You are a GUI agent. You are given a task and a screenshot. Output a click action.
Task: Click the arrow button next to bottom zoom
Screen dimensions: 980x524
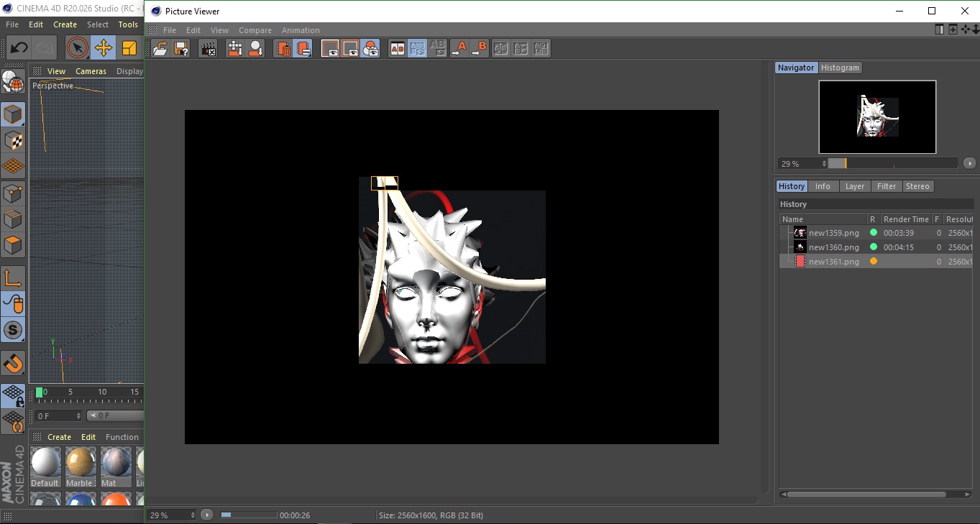[x=207, y=515]
